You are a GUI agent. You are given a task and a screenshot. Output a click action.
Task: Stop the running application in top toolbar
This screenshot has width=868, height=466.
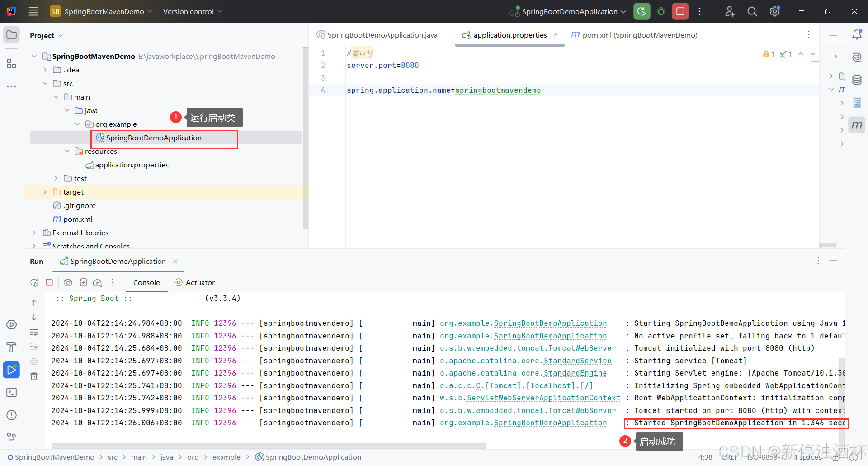click(680, 11)
